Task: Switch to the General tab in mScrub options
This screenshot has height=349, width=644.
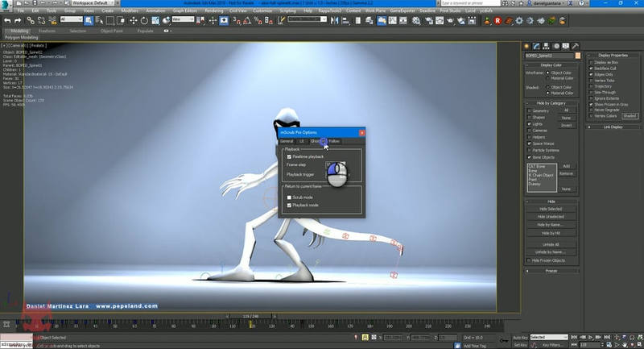Action: click(x=287, y=141)
